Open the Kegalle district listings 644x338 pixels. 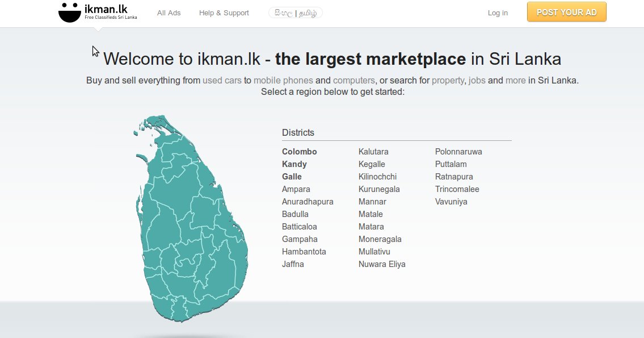tap(372, 164)
